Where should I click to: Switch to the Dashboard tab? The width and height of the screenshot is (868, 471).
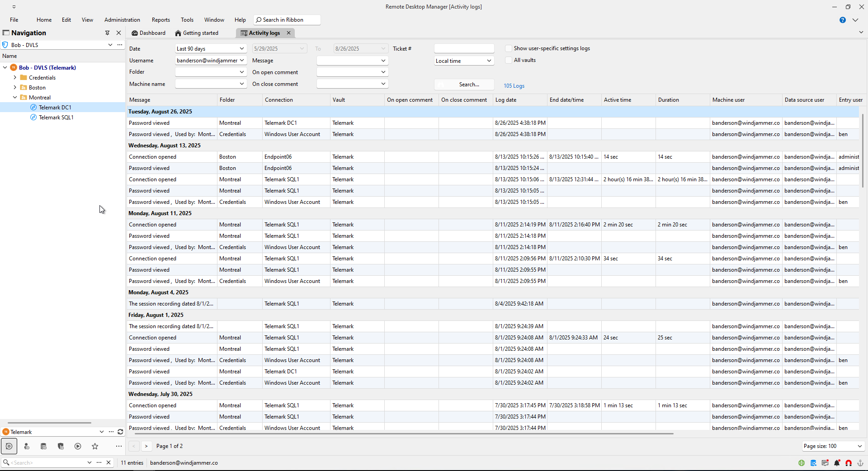click(149, 33)
